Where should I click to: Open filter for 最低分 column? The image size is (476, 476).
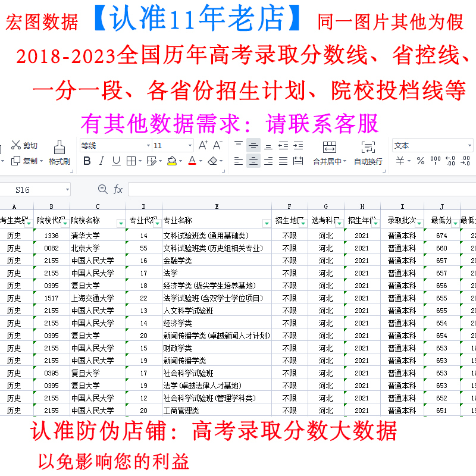455,224
